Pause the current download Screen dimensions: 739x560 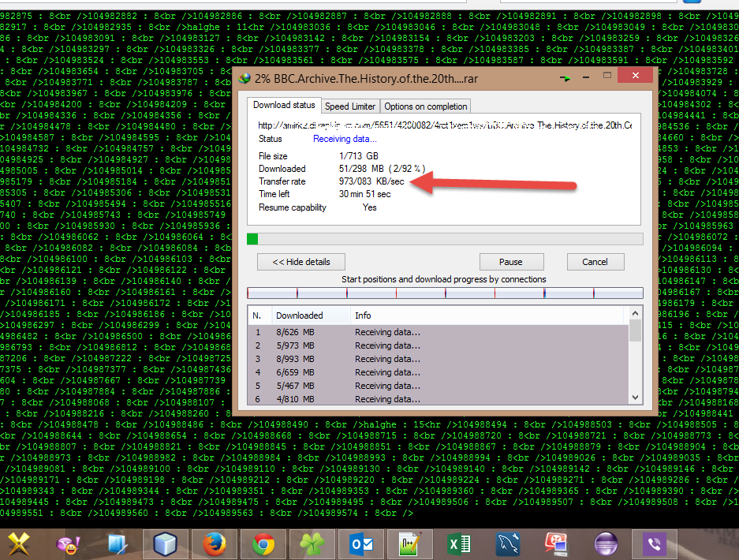[x=510, y=262]
